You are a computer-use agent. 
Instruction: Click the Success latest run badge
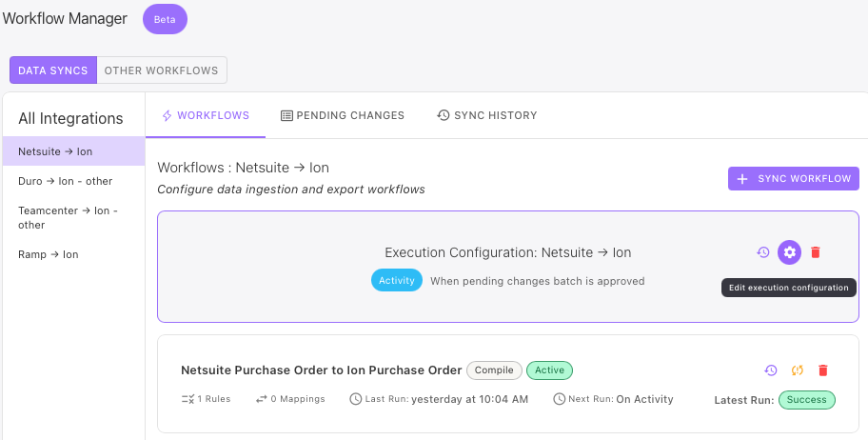[807, 400]
